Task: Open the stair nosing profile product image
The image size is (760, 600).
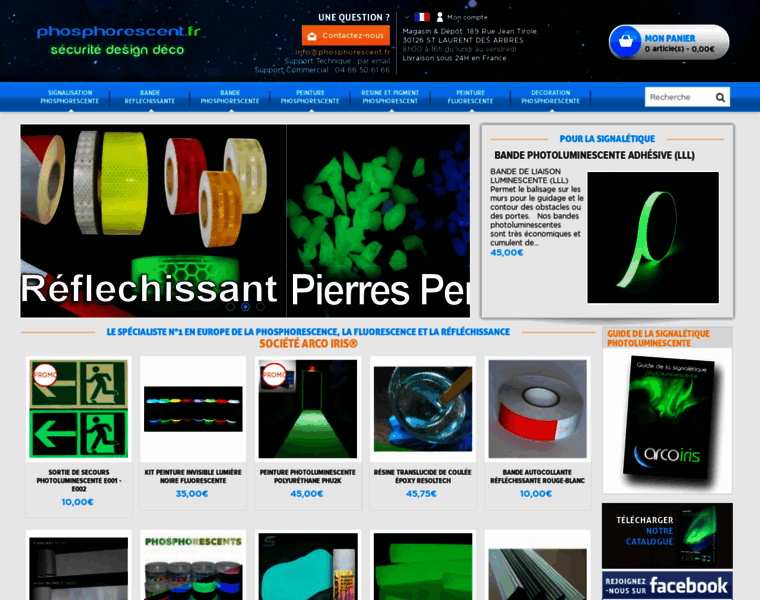Action: [x=538, y=574]
